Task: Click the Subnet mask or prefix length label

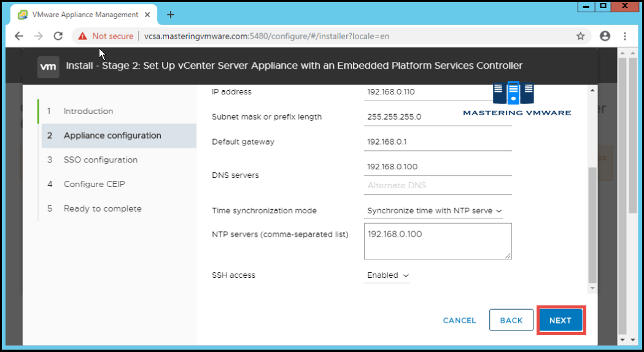Action: point(266,117)
